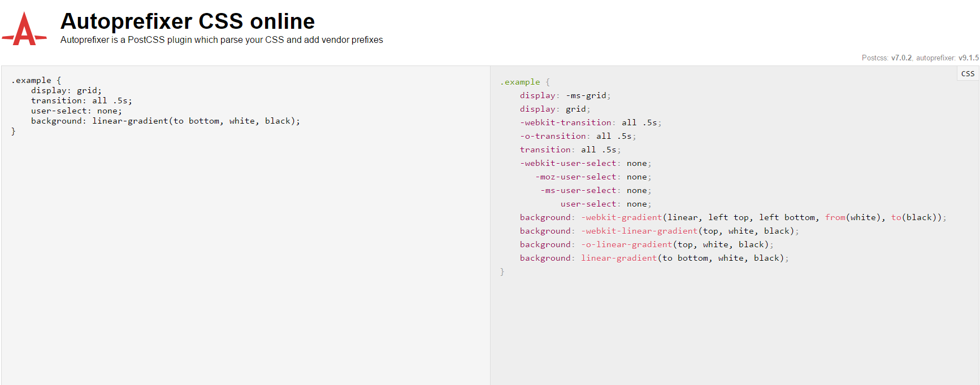Click the autoprefixer v9.1.5 version text
The image size is (980, 385).
tap(947, 58)
